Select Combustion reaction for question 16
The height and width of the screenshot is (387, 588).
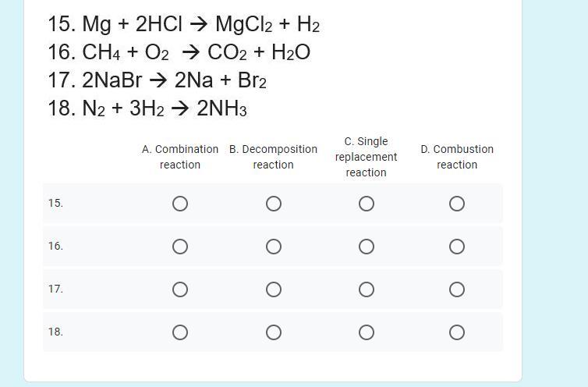(x=457, y=247)
